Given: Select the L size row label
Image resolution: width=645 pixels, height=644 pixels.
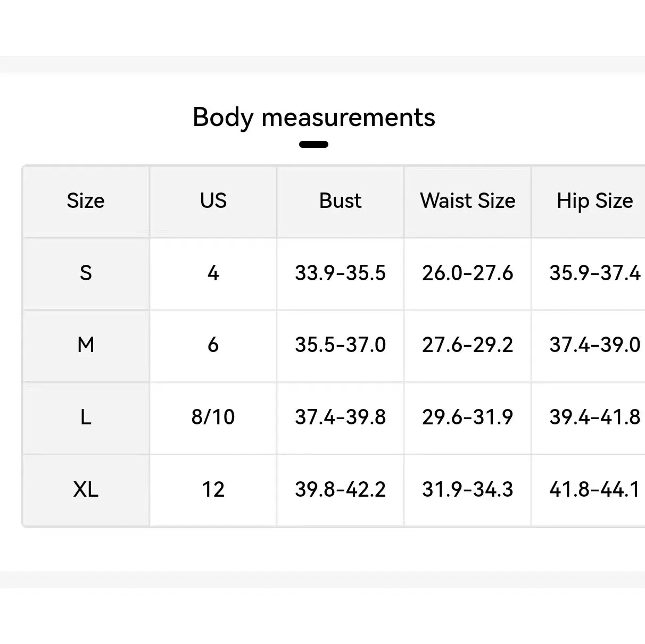Looking at the screenshot, I should coord(86,417).
